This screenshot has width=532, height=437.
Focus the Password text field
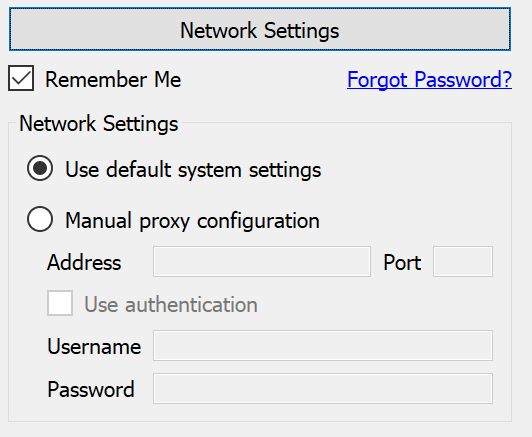323,388
